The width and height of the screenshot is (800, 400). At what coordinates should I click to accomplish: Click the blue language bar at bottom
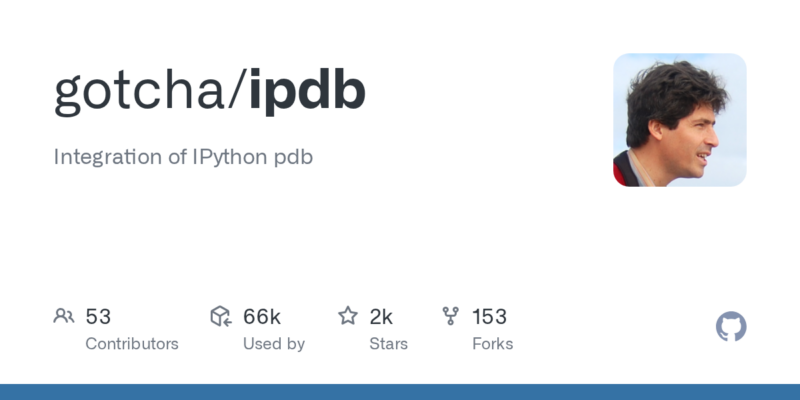pyautogui.click(x=400, y=391)
